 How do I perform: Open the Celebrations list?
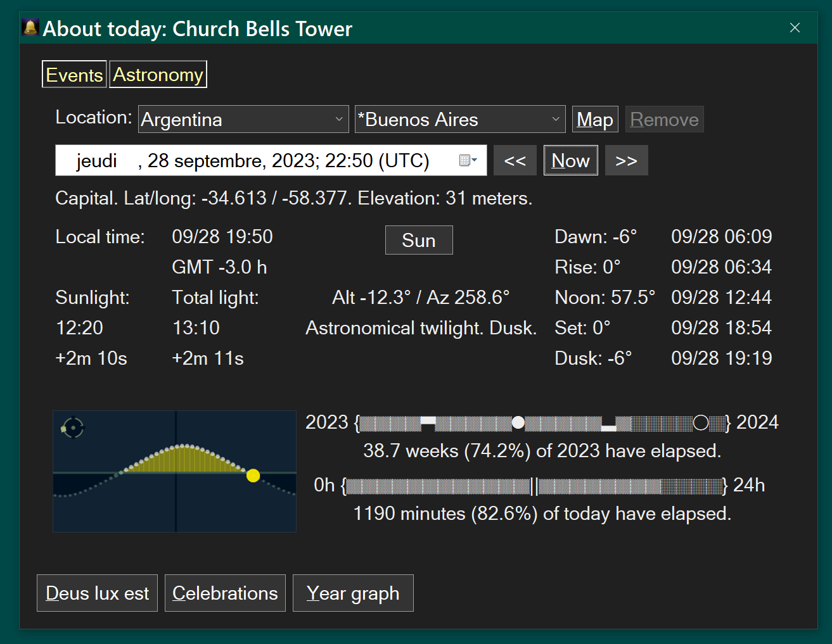tap(225, 593)
